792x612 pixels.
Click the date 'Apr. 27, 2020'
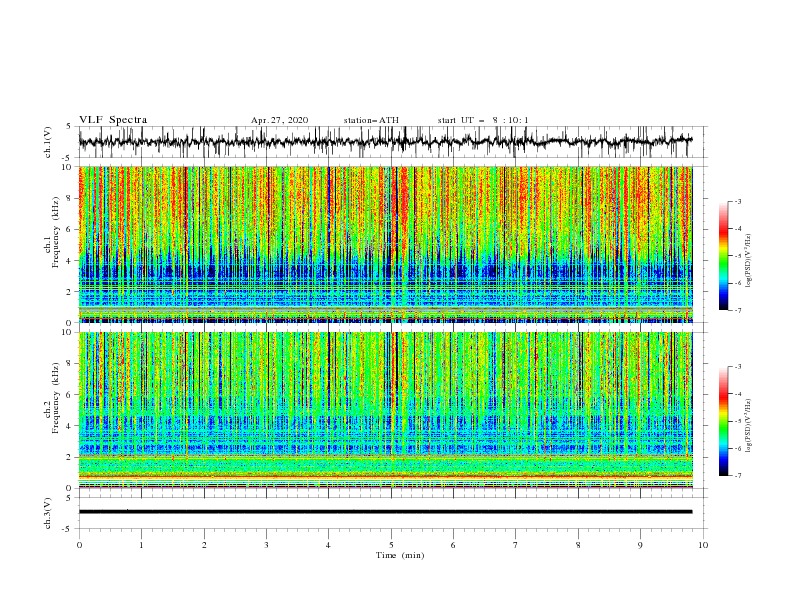[x=279, y=120]
